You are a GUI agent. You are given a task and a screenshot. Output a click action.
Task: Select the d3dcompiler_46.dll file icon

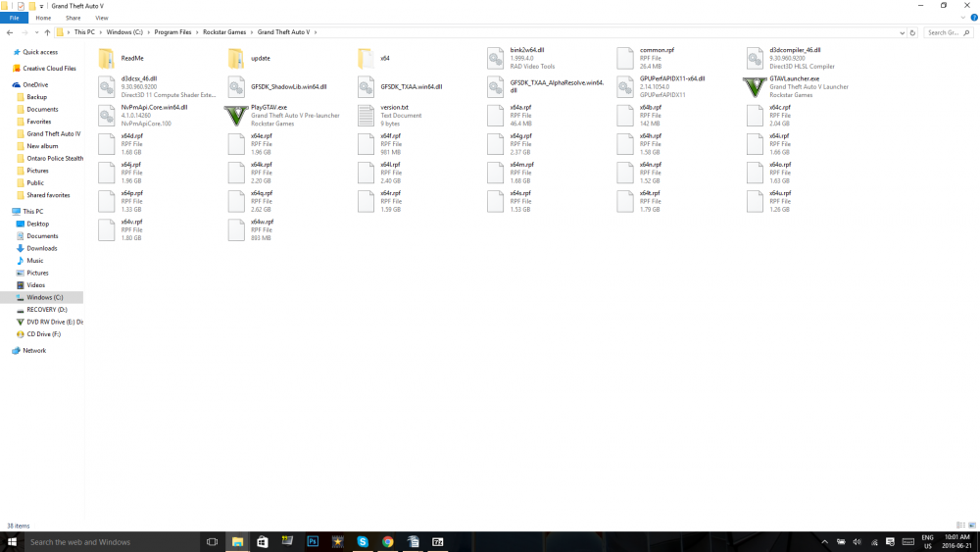point(755,58)
